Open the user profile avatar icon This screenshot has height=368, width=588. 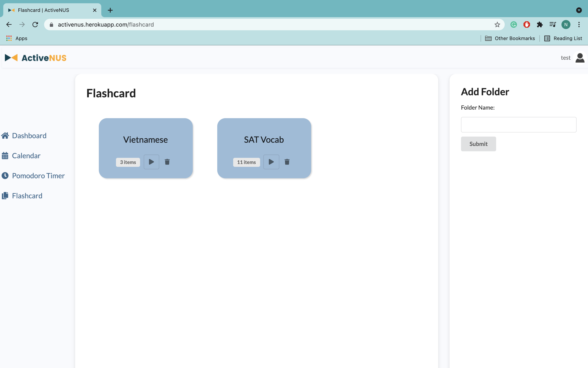(x=580, y=58)
